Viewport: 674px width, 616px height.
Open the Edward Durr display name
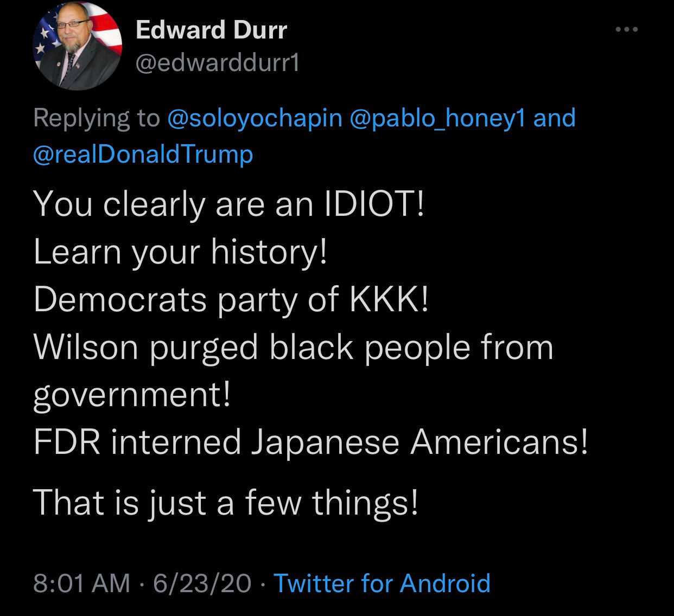click(211, 30)
